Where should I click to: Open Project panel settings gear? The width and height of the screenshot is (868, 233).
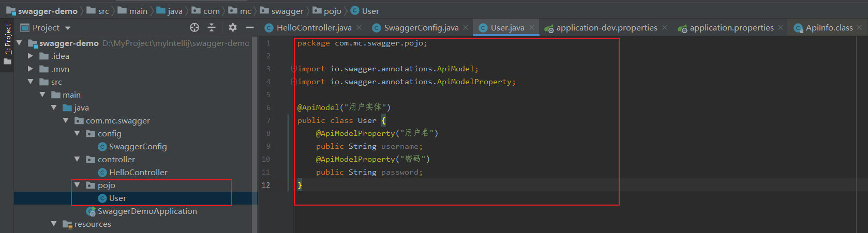(233, 27)
